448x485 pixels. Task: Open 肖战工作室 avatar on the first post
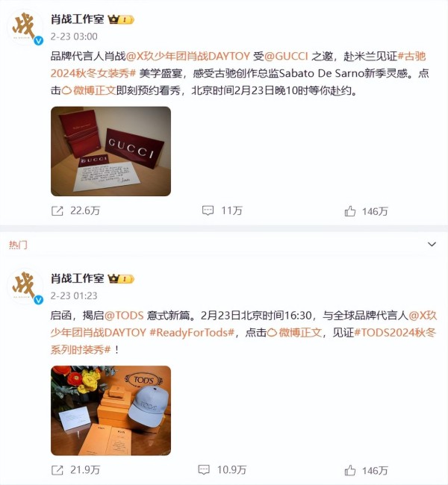pyautogui.click(x=25, y=28)
